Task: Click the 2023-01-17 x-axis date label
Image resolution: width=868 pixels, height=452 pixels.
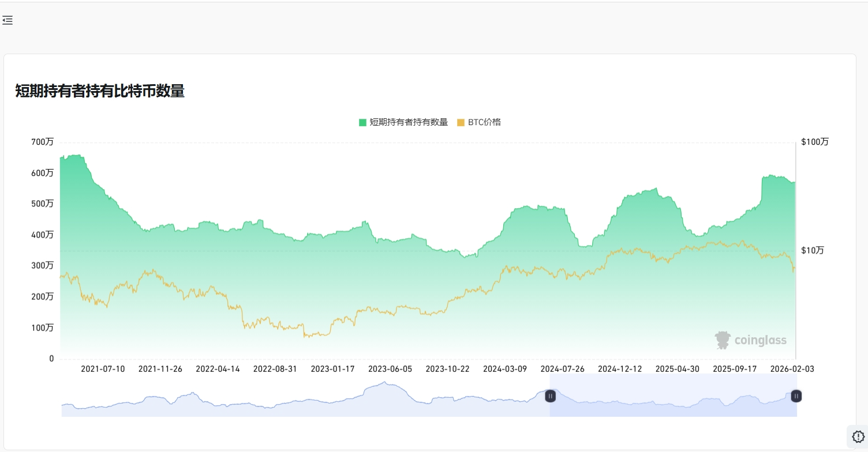Action: pos(332,369)
